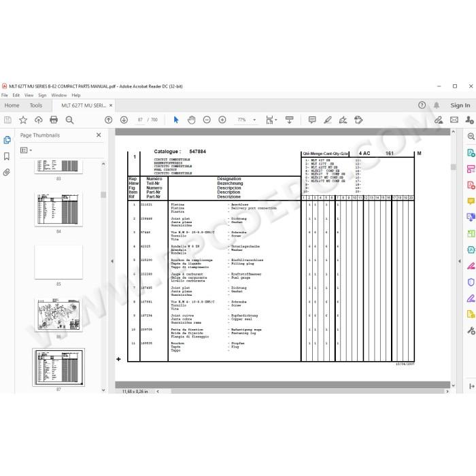The image size is (476, 476).
Task: Select blank page 85 thumbnail
Action: tap(58, 262)
